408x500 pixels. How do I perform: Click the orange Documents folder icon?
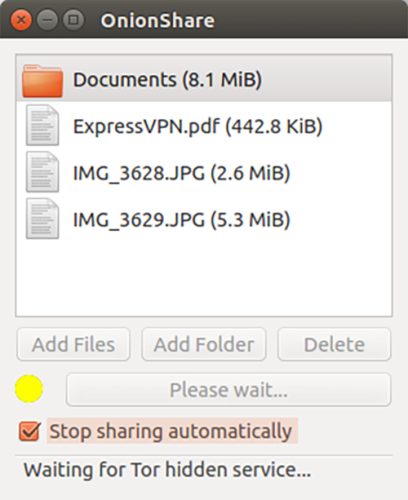(x=42, y=81)
